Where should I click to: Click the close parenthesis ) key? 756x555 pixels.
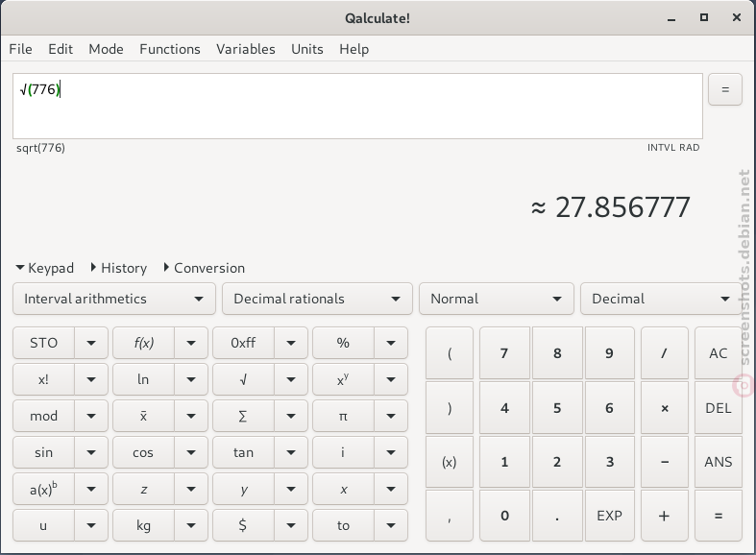coord(450,408)
